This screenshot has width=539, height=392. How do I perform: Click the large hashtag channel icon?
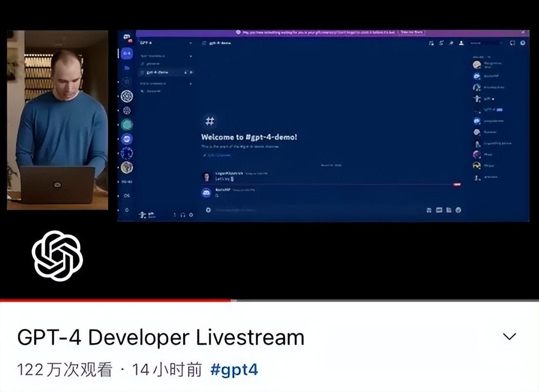coord(210,121)
